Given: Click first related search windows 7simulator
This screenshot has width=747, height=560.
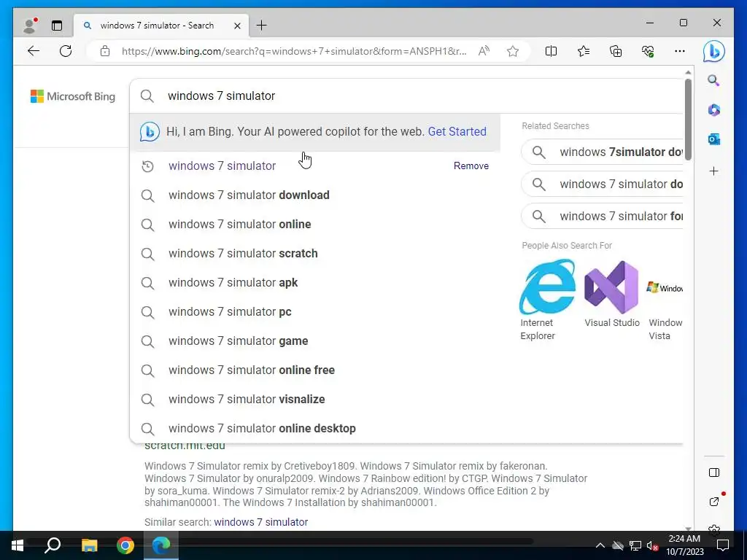Looking at the screenshot, I should (x=603, y=152).
